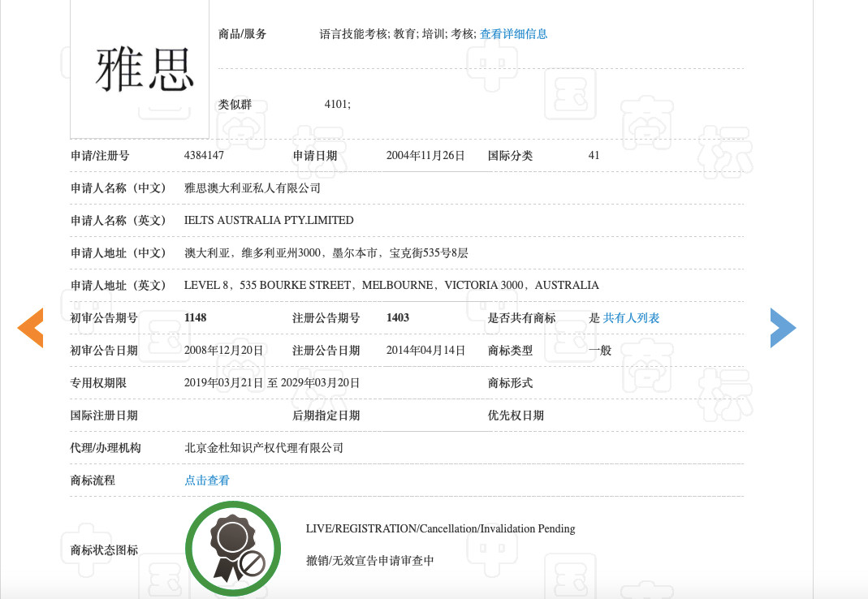Open 点击查看 link for trademark process
868x599 pixels.
(206, 480)
